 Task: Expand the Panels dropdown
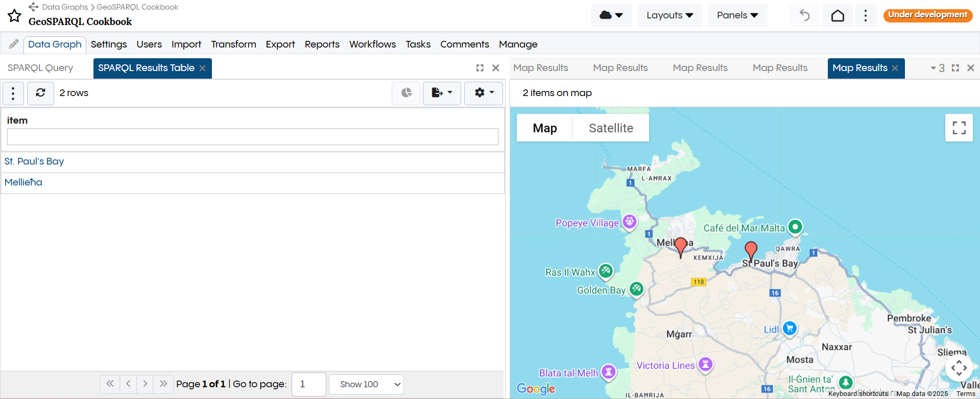737,15
